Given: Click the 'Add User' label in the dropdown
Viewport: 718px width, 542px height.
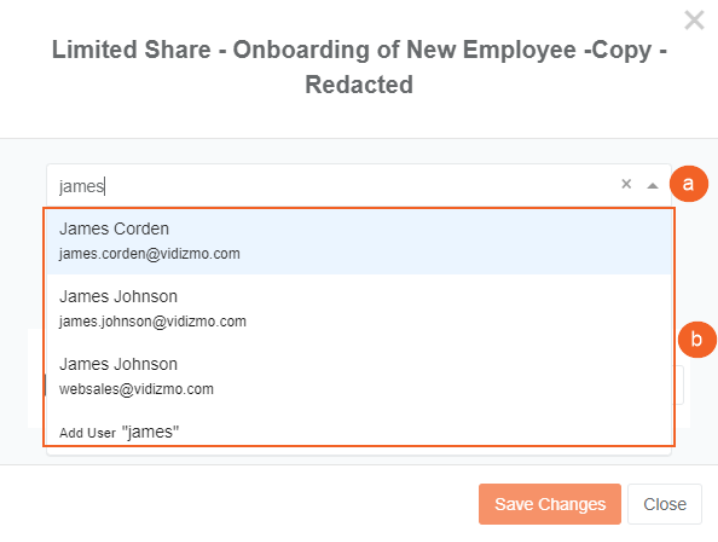Looking at the screenshot, I should (87, 433).
